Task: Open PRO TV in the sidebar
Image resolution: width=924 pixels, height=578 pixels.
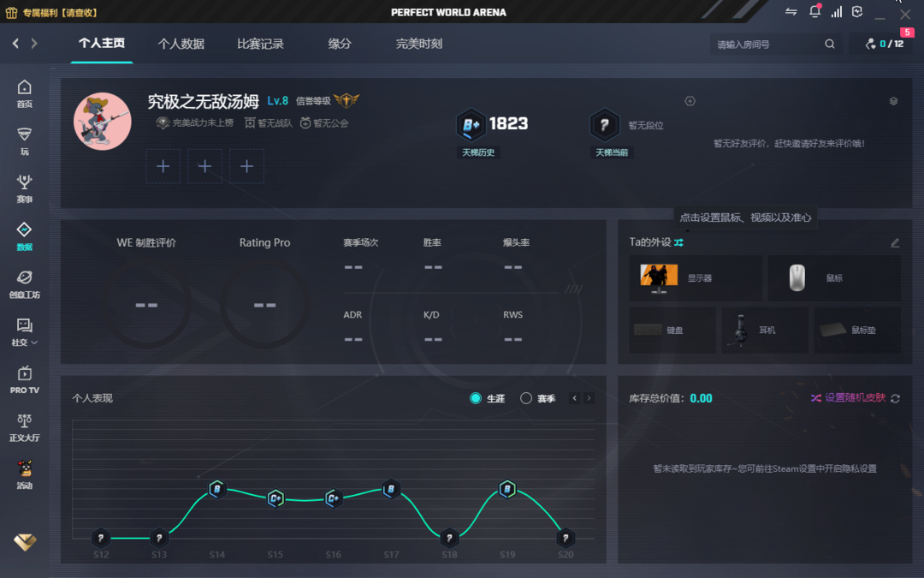Action: (x=24, y=380)
